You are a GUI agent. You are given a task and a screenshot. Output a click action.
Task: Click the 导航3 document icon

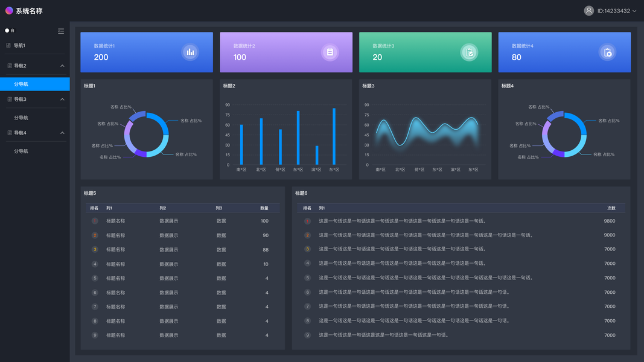click(10, 100)
